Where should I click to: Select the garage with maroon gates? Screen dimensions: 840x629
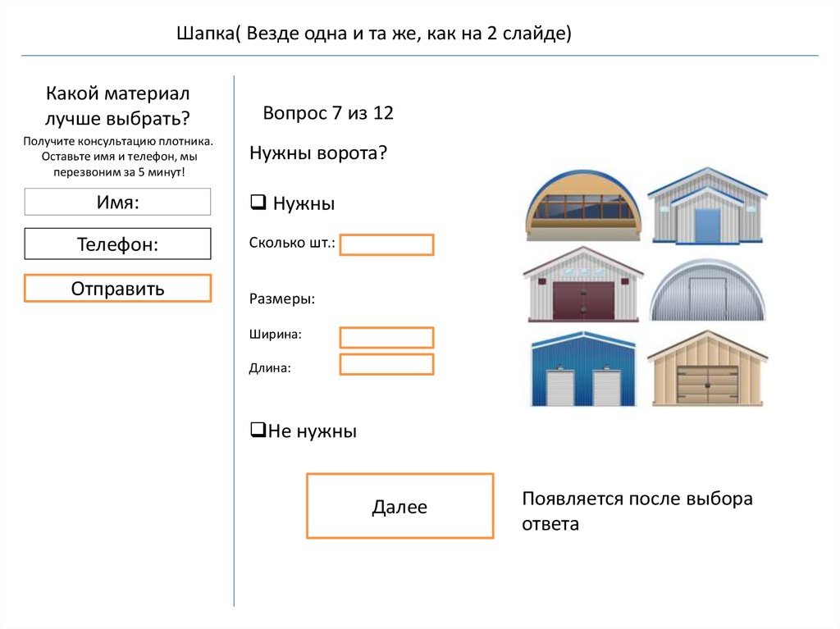[x=583, y=285]
